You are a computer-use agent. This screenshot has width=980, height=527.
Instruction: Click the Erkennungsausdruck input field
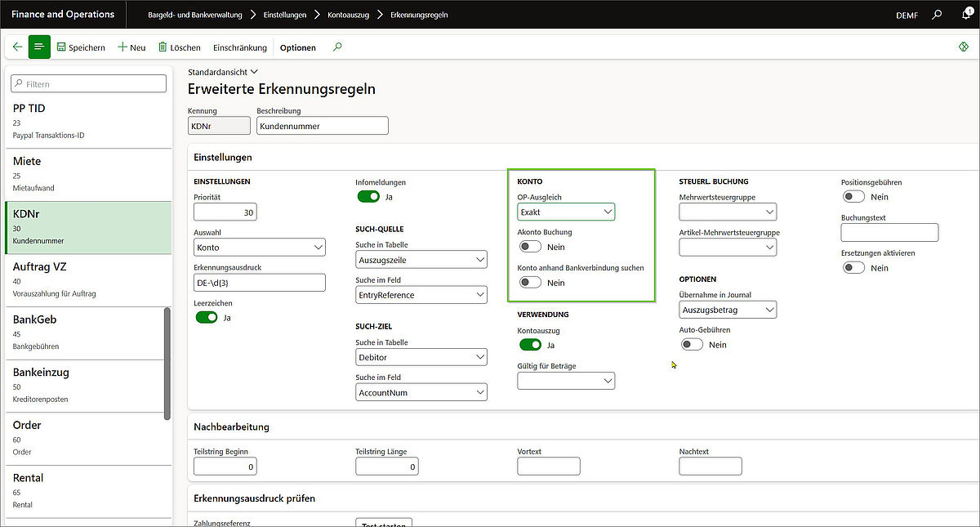pyautogui.click(x=259, y=283)
